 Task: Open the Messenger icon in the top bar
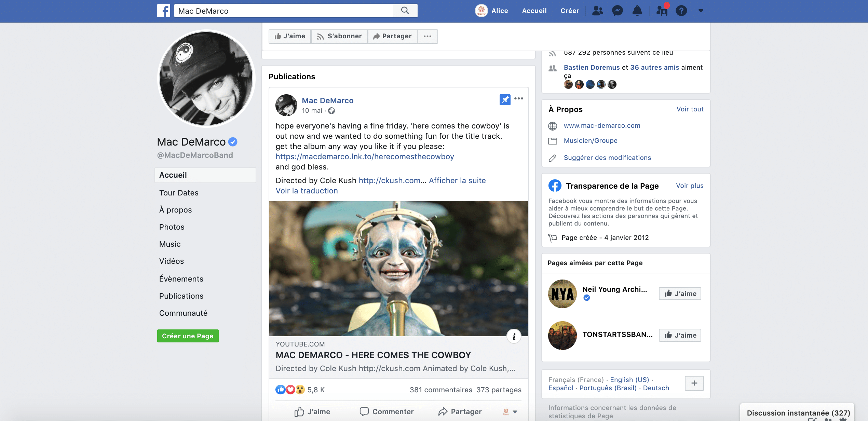coord(617,11)
